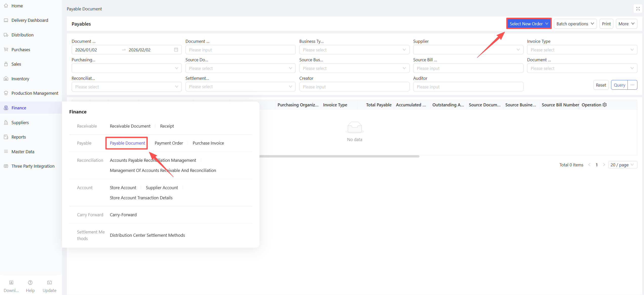Expand the Select New Order dropdown
This screenshot has height=295, width=644.
[529, 24]
